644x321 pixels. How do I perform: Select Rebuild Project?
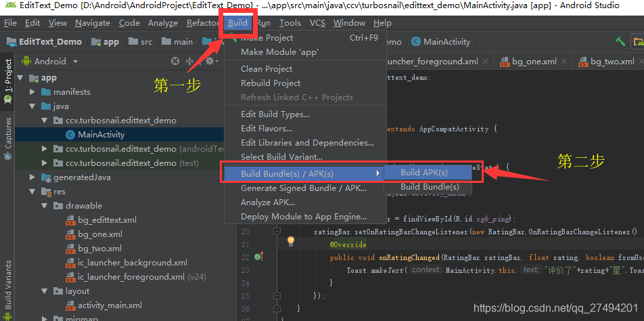(305, 83)
